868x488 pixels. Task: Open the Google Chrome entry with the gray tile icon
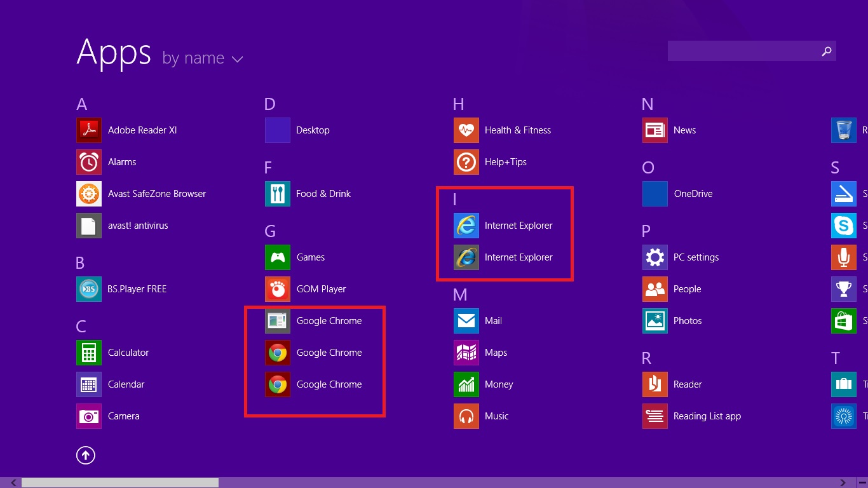point(313,321)
